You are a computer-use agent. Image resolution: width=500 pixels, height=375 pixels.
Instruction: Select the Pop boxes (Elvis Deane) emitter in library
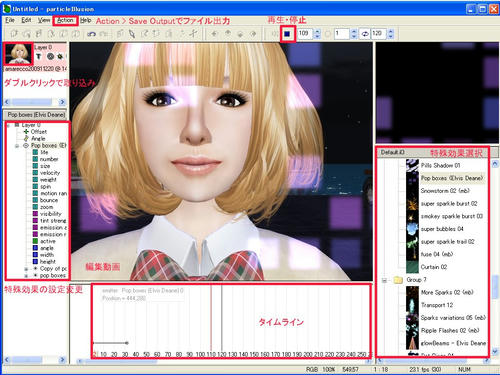coord(452,178)
